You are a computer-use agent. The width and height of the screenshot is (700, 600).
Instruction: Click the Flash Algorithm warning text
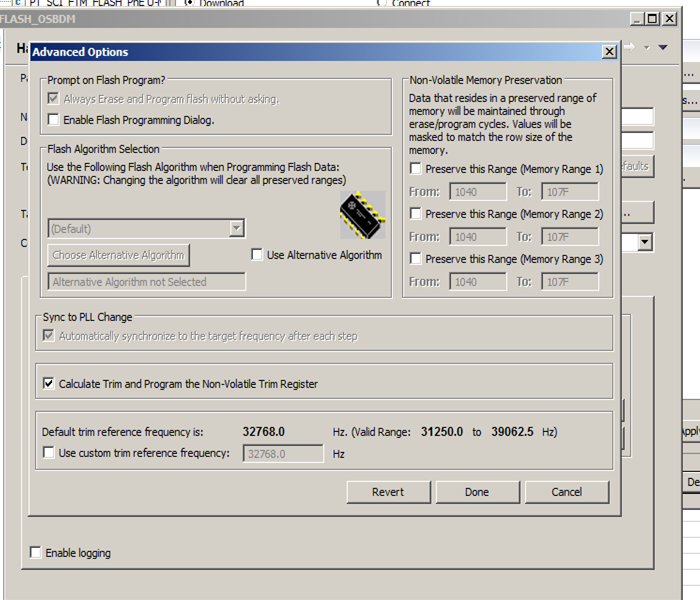[x=196, y=180]
